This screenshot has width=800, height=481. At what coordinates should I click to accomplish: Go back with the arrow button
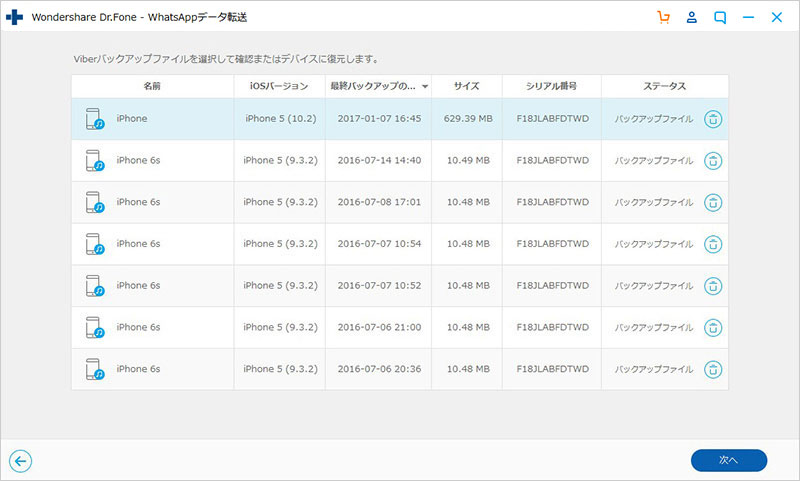pyautogui.click(x=20, y=461)
